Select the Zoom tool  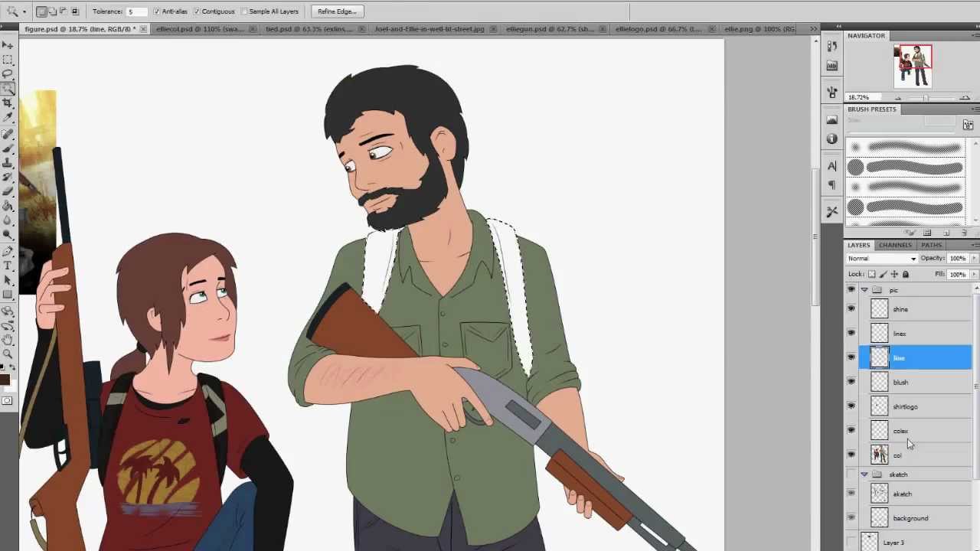(x=8, y=354)
